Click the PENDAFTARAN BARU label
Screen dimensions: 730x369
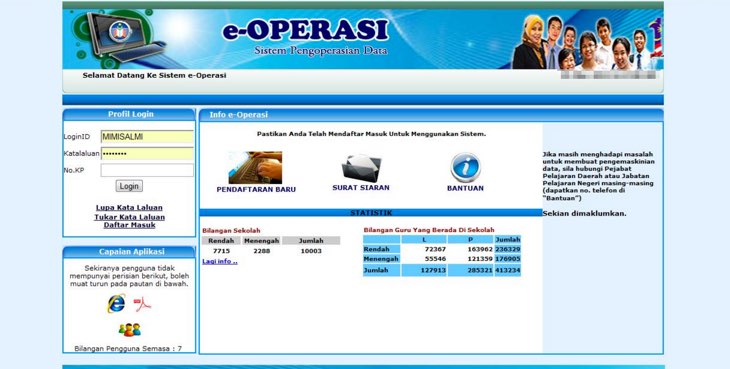click(256, 189)
